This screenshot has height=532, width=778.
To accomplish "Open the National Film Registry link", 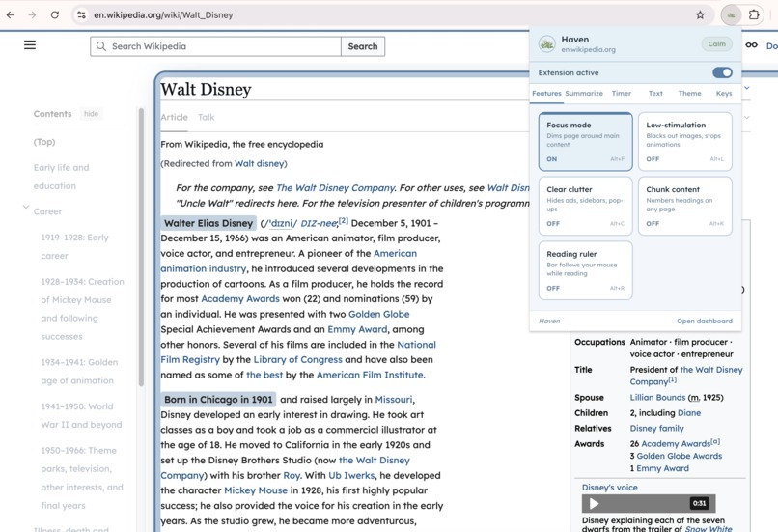I will (298, 351).
